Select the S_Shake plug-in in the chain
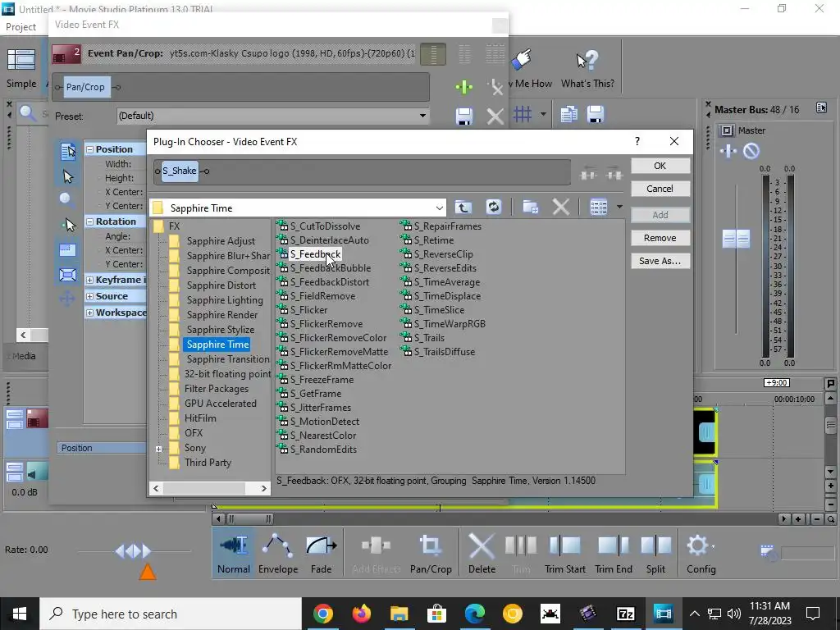Image resolution: width=840 pixels, height=630 pixels. tap(180, 171)
